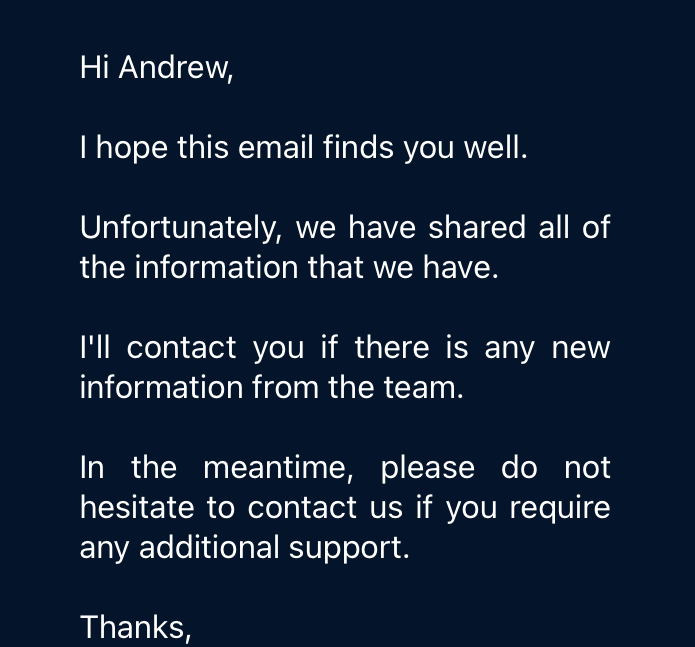Click the closing word 'Thanks,'

[136, 628]
